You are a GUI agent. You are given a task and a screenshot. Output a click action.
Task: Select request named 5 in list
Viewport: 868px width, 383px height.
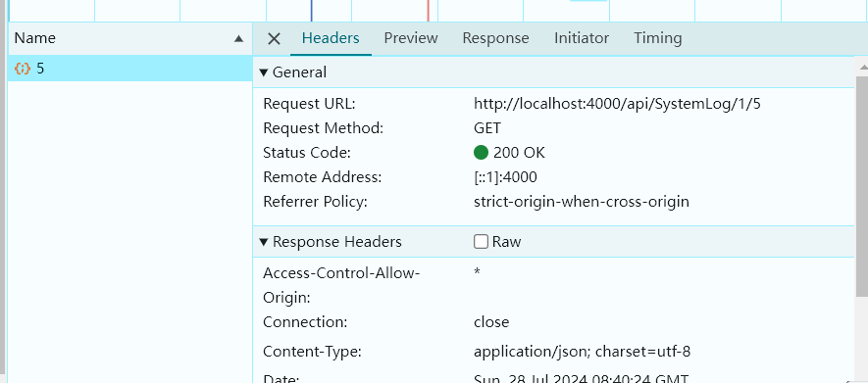(x=130, y=69)
